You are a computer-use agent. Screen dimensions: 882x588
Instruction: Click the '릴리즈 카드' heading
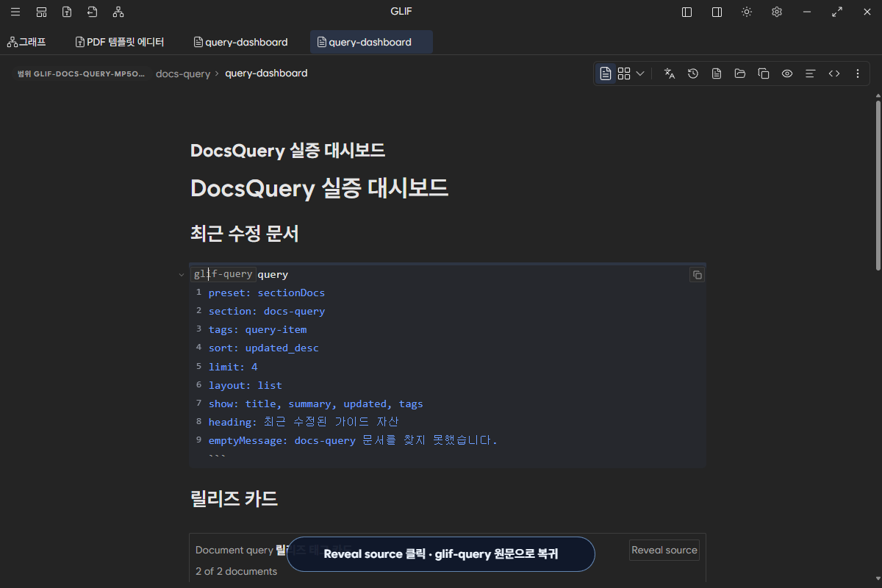pos(234,499)
